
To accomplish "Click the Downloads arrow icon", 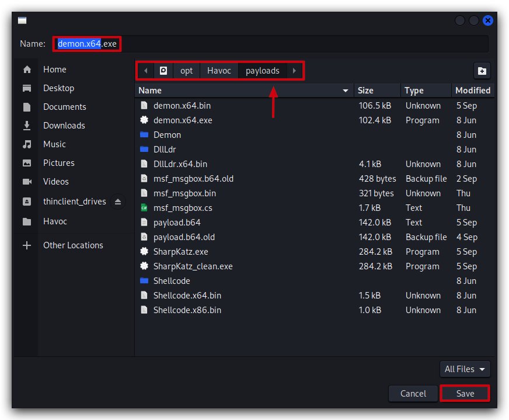I will pos(27,126).
